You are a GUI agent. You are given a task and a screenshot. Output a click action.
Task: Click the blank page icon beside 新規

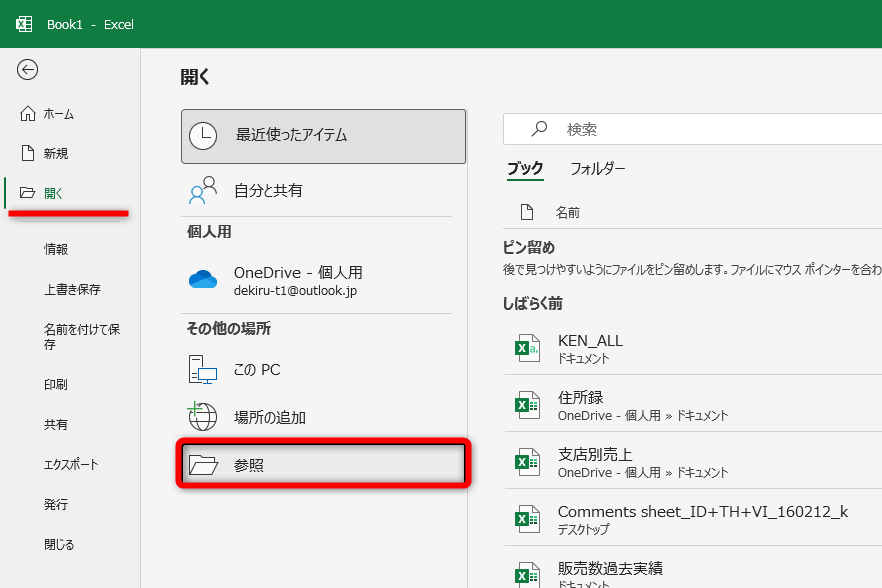(x=28, y=153)
